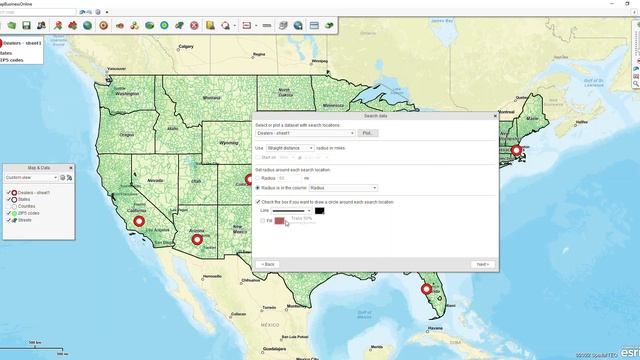This screenshot has height=360, width=640.
Task: Click the dealer marker in Arizona
Action: point(197,240)
